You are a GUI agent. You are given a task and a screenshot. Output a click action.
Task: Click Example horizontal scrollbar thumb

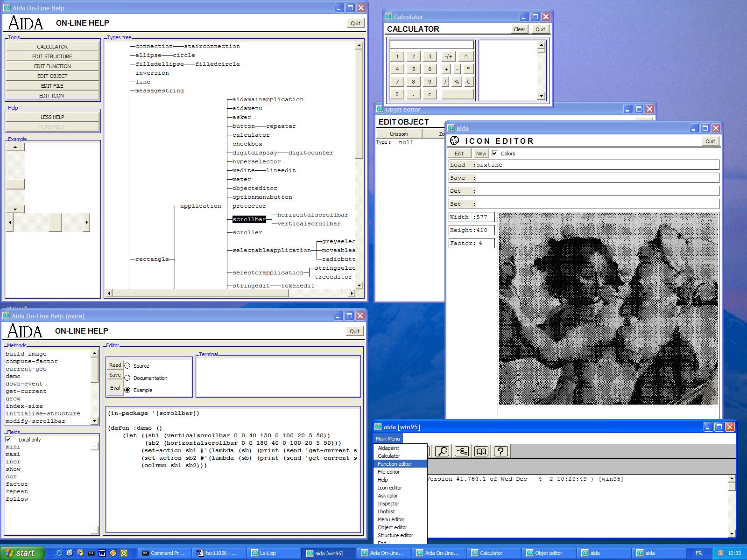(x=55, y=223)
